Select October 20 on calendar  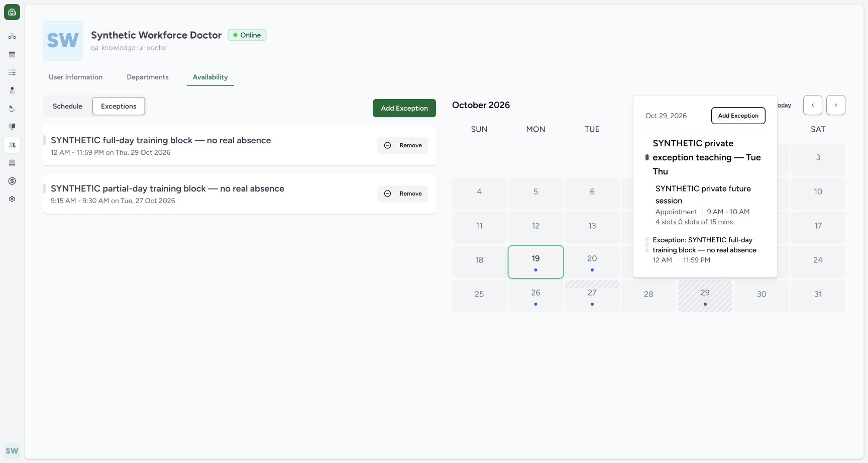point(592,262)
